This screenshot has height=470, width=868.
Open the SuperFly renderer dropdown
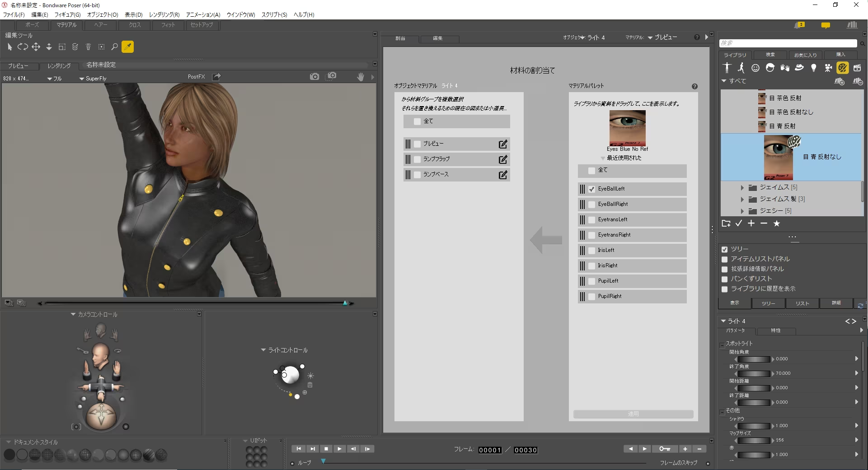point(93,79)
